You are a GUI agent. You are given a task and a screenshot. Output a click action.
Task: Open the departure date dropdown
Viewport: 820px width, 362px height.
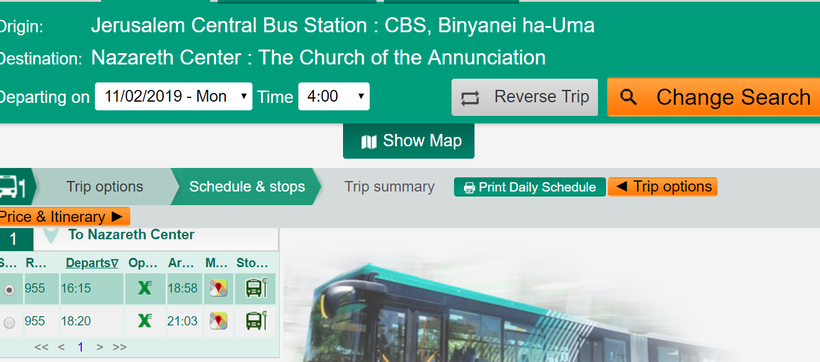click(x=174, y=96)
